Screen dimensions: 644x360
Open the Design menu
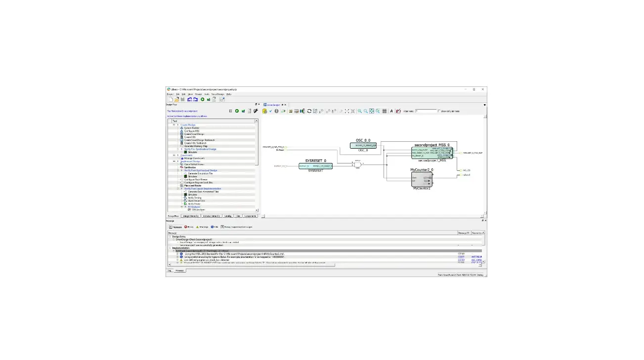198,95
